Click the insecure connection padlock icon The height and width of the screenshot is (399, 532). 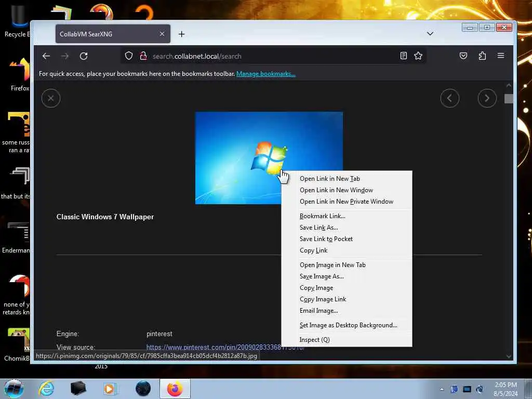143,56
